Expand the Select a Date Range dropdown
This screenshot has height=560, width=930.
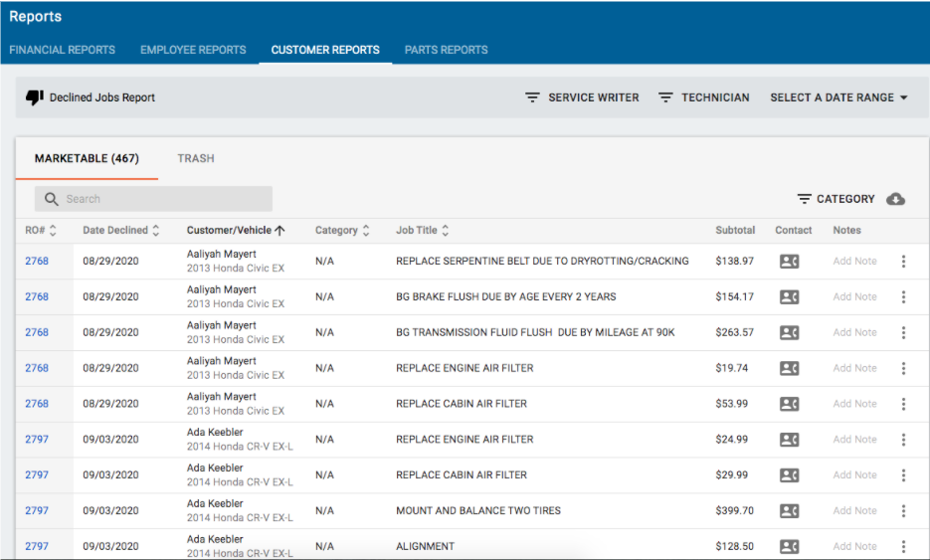pyautogui.click(x=838, y=97)
